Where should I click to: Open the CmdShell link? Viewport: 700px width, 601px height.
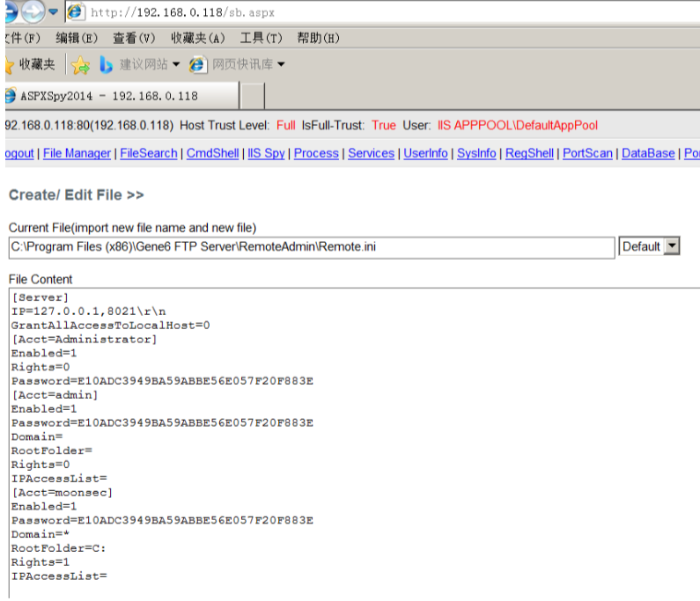[212, 153]
